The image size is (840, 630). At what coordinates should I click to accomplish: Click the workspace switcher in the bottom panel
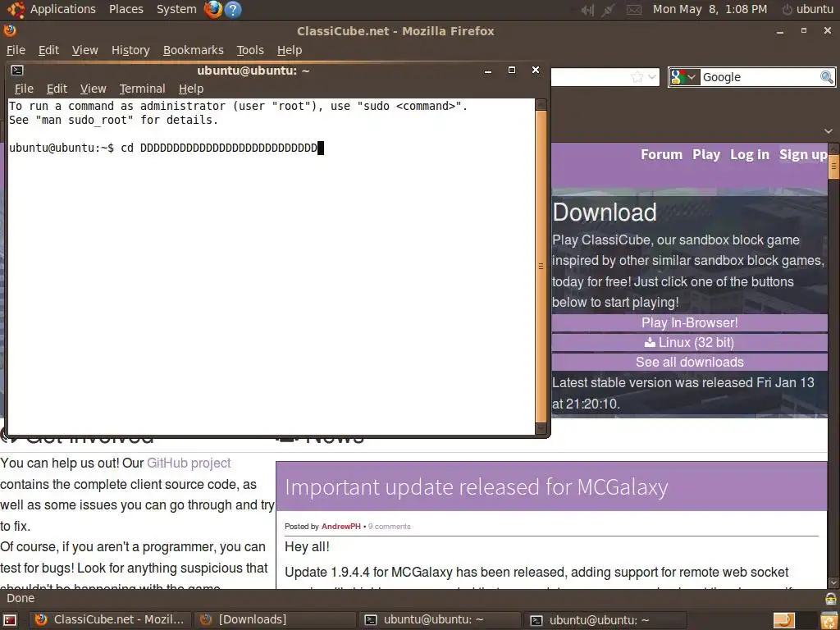(x=783, y=620)
